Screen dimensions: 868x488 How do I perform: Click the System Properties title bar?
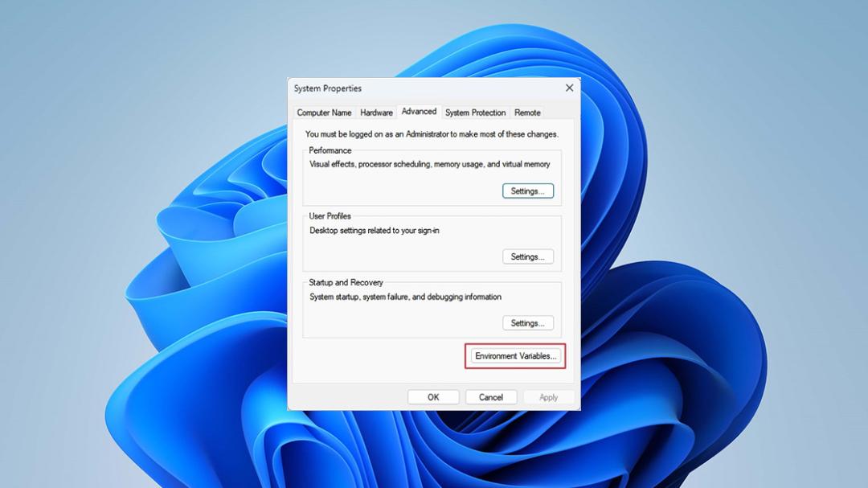(420, 88)
